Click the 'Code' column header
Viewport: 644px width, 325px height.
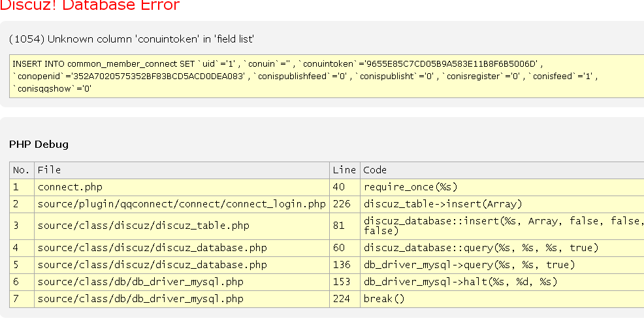[375, 170]
